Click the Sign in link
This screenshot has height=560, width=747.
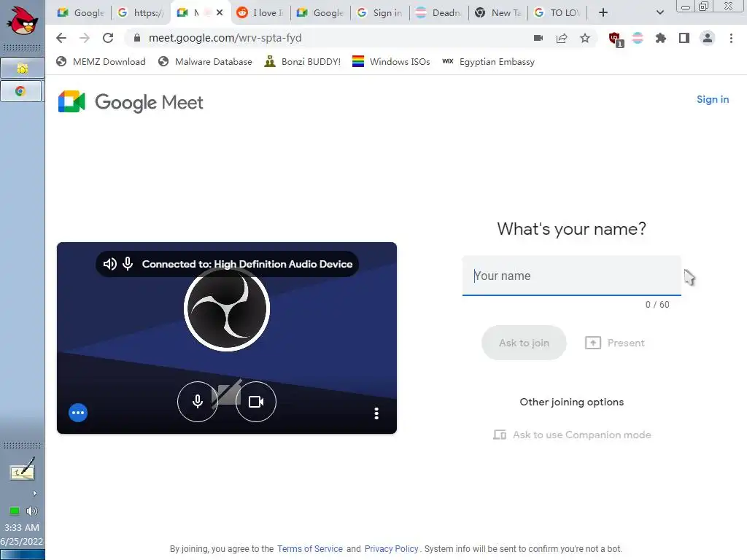click(712, 99)
